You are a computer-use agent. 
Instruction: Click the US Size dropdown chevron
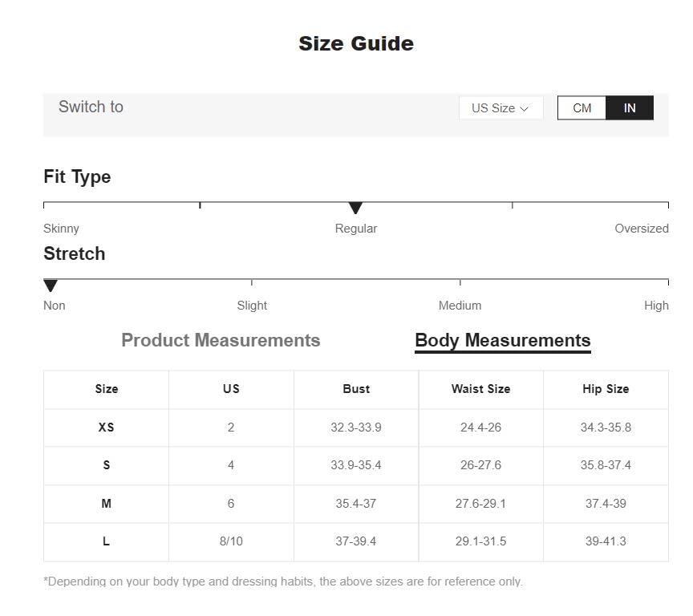525,109
